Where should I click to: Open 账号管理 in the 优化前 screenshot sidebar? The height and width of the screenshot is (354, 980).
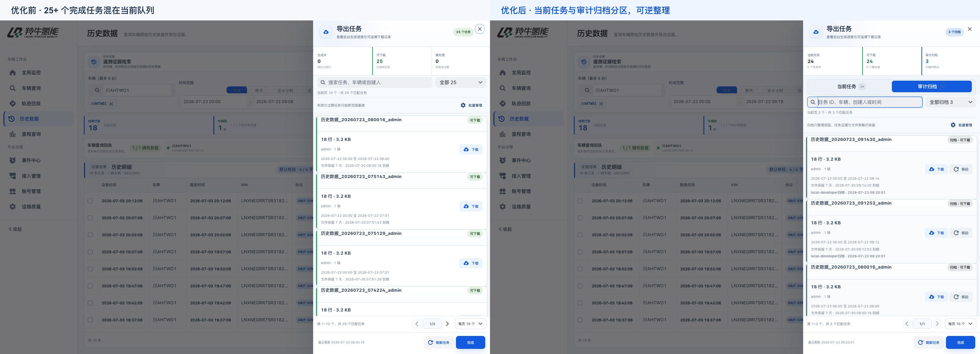(x=38, y=191)
